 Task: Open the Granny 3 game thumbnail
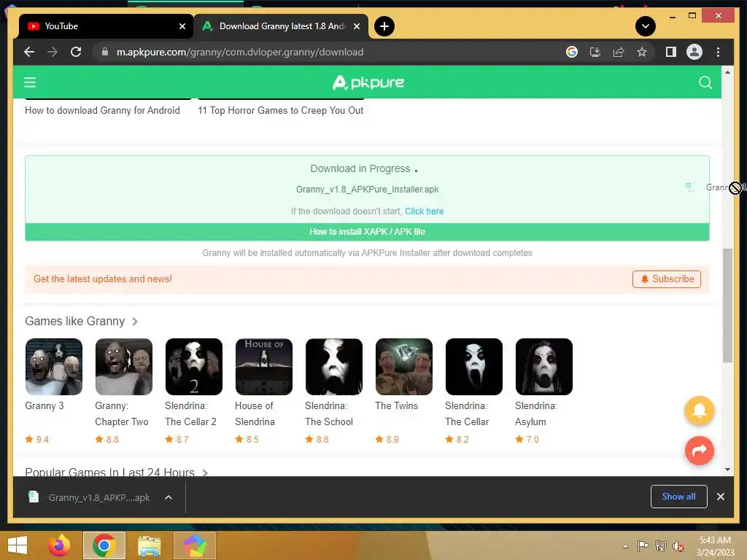click(54, 367)
